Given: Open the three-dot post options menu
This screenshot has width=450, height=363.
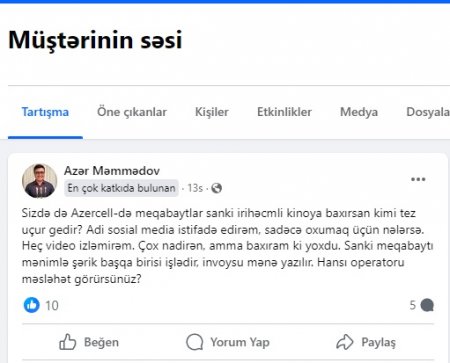Looking at the screenshot, I should (x=418, y=179).
